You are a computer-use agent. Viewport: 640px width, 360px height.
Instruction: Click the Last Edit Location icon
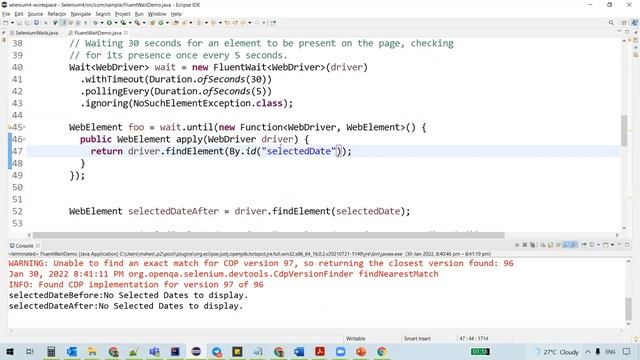tap(227, 22)
